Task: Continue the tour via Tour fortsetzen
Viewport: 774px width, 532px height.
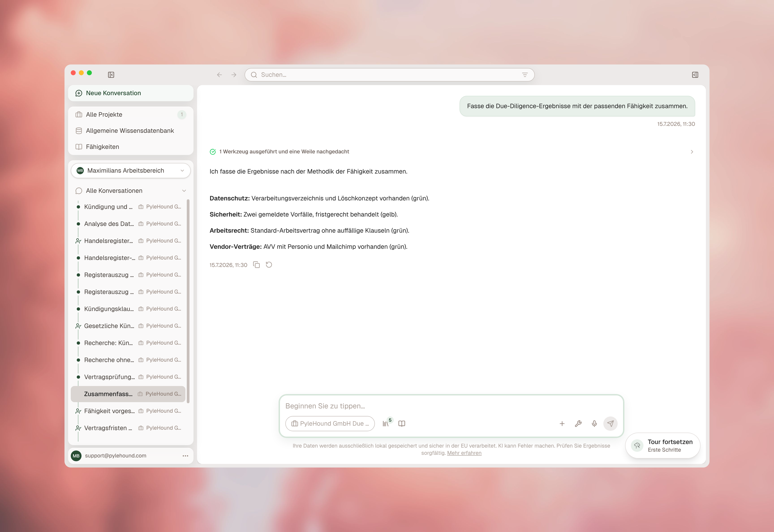Action: pos(663,445)
